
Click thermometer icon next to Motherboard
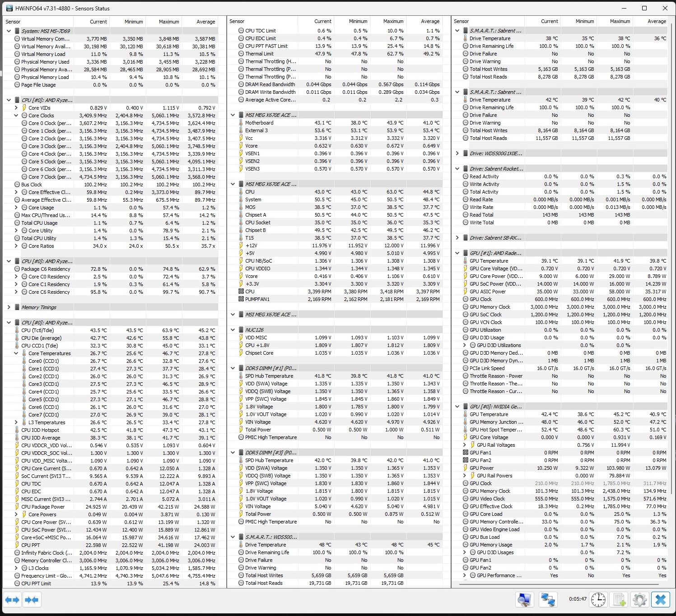coord(241,123)
